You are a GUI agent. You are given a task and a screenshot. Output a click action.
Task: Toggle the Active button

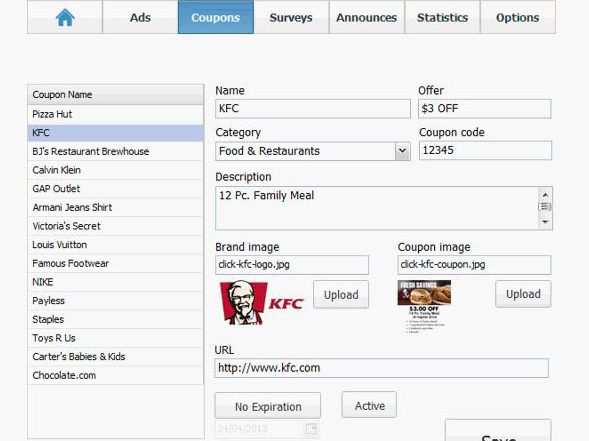[x=369, y=405]
